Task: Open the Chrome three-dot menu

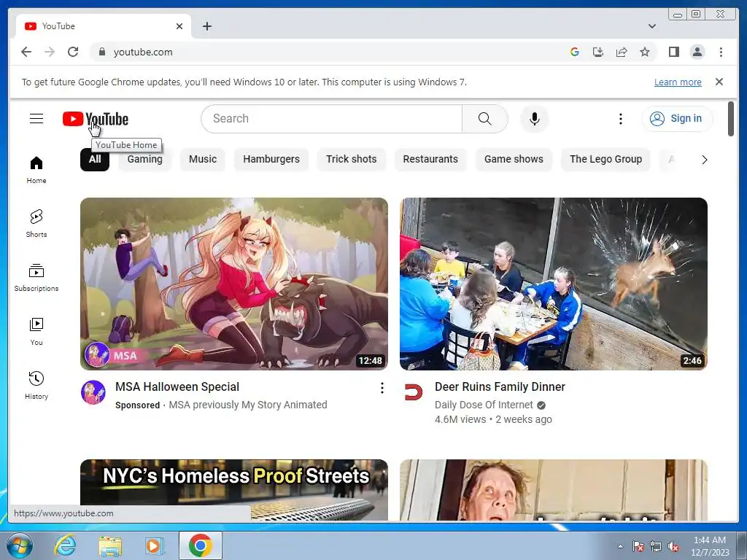Action: pos(721,52)
